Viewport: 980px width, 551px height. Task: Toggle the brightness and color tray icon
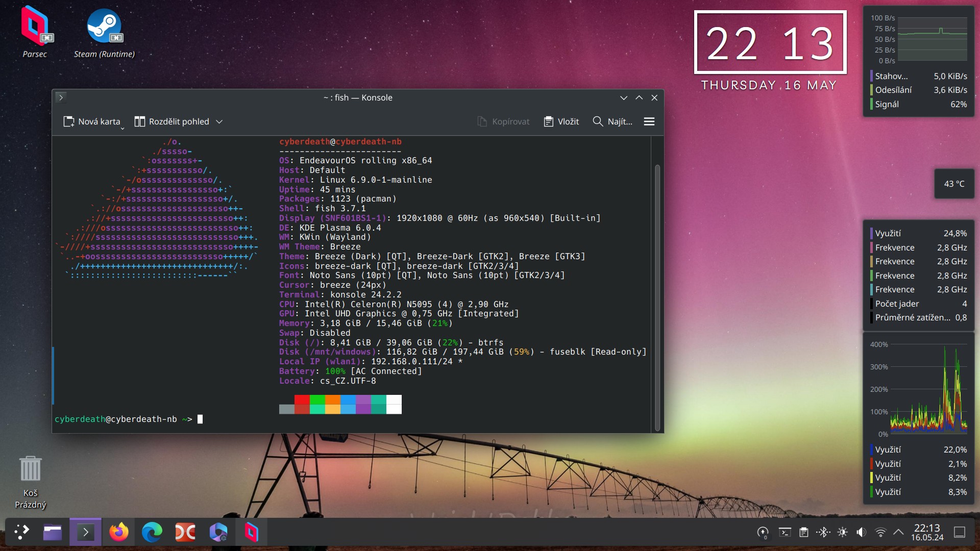[x=842, y=532]
